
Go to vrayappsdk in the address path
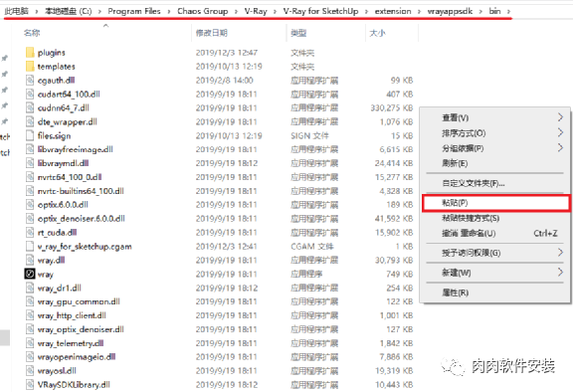pyautogui.click(x=450, y=11)
